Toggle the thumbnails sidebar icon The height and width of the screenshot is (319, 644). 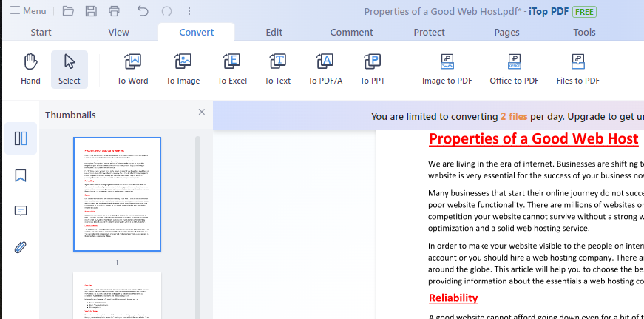(21, 138)
